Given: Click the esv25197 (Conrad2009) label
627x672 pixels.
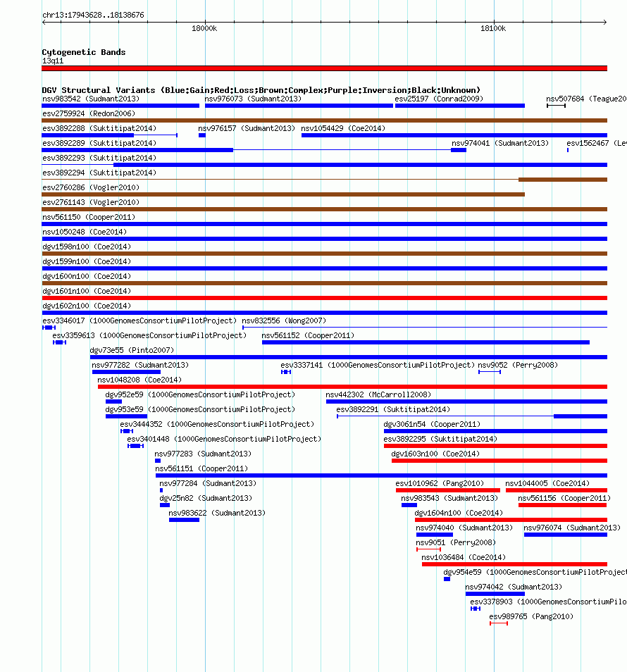Looking at the screenshot, I should click(x=439, y=99).
